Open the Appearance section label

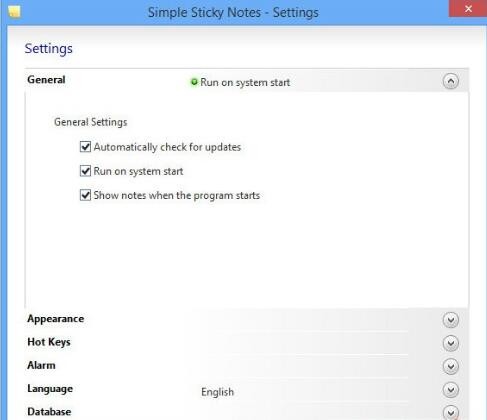click(56, 319)
